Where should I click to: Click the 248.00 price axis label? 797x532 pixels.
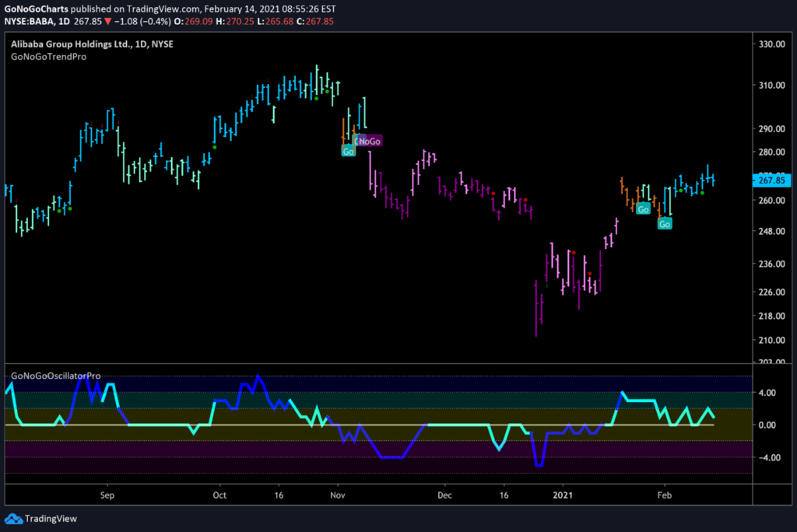[x=771, y=231]
